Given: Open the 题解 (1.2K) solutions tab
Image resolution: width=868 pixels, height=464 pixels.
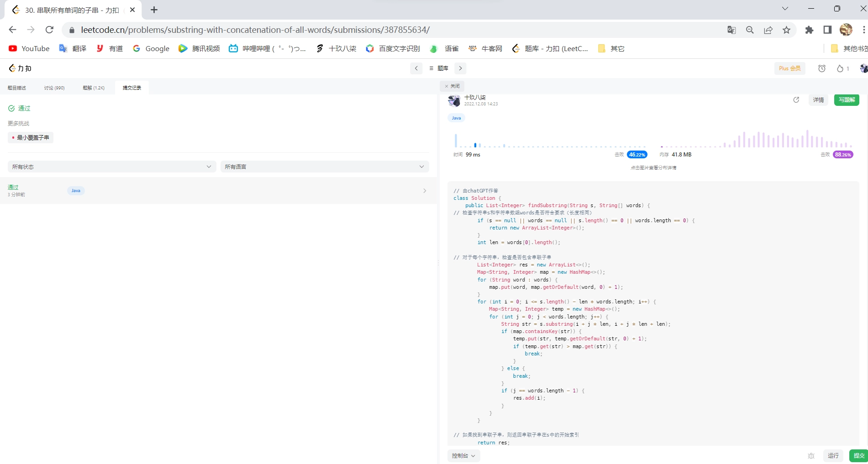Looking at the screenshot, I should [x=94, y=88].
